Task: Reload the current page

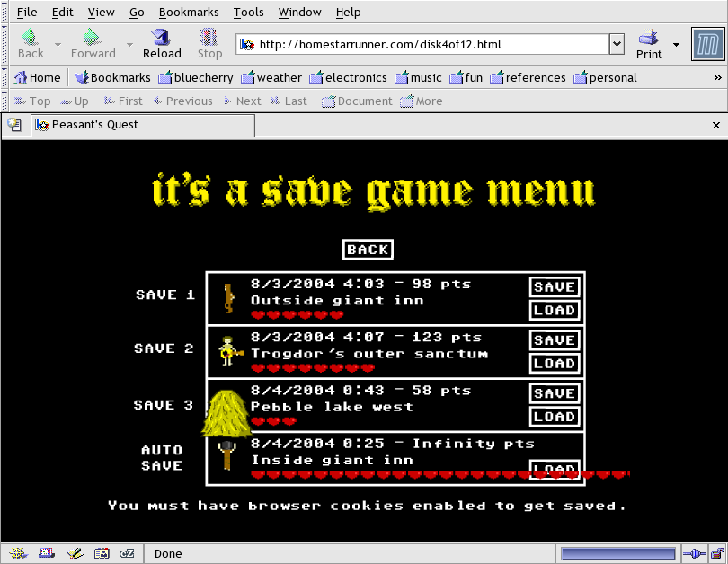Action: click(x=162, y=44)
